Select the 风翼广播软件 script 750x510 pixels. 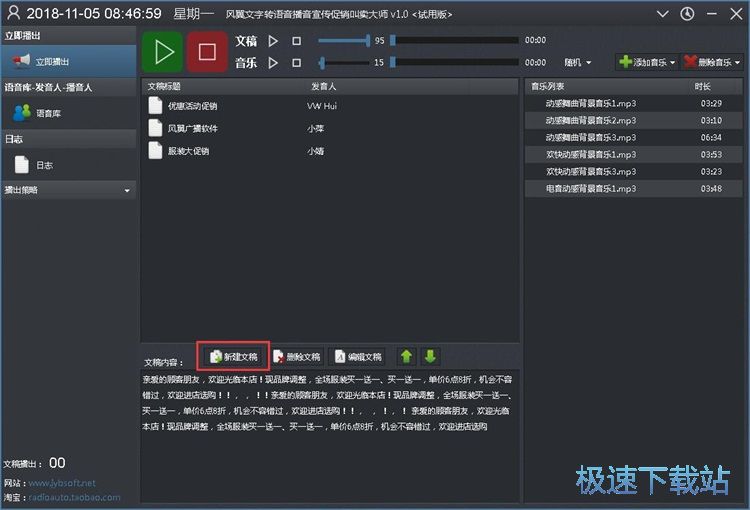[330, 128]
